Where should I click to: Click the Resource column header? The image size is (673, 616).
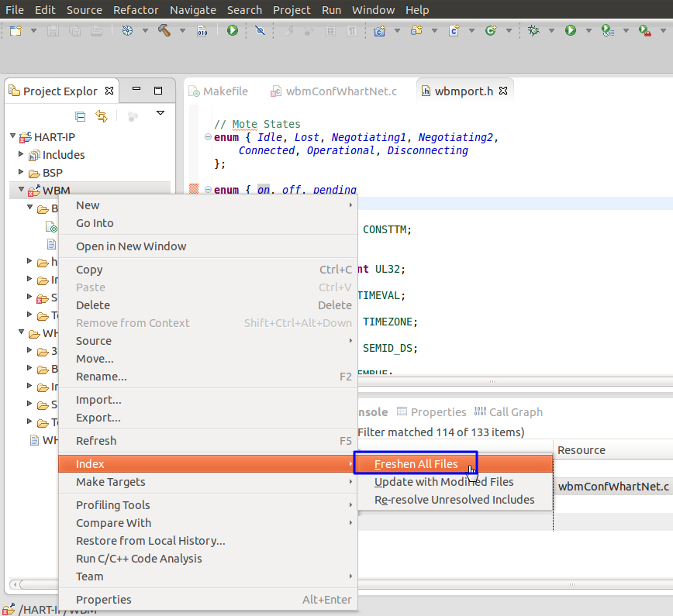(x=582, y=450)
